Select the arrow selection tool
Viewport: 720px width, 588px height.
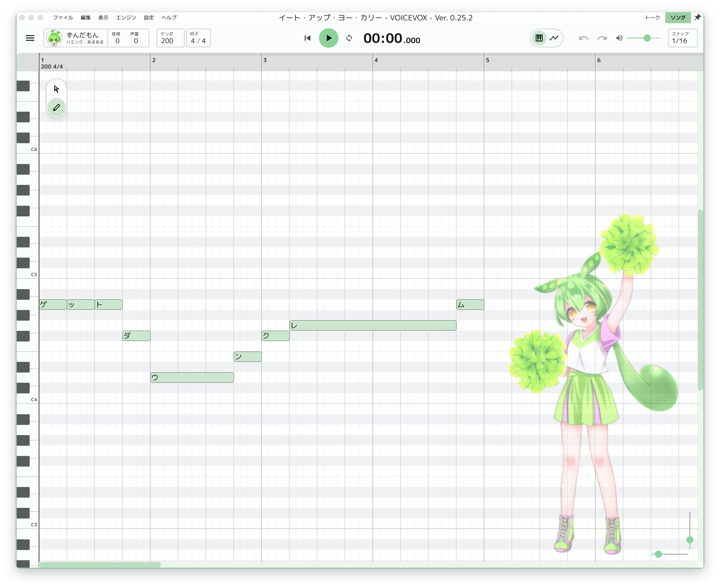56,89
